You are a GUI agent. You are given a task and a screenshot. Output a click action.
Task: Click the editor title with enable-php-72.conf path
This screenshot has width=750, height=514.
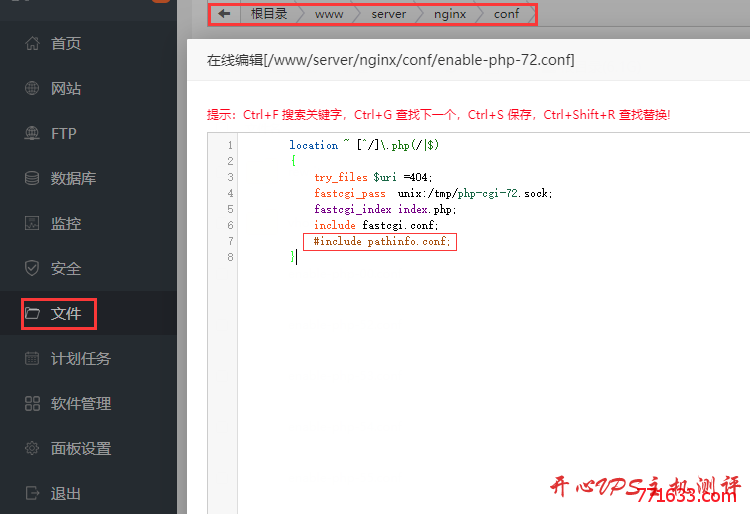coord(390,60)
